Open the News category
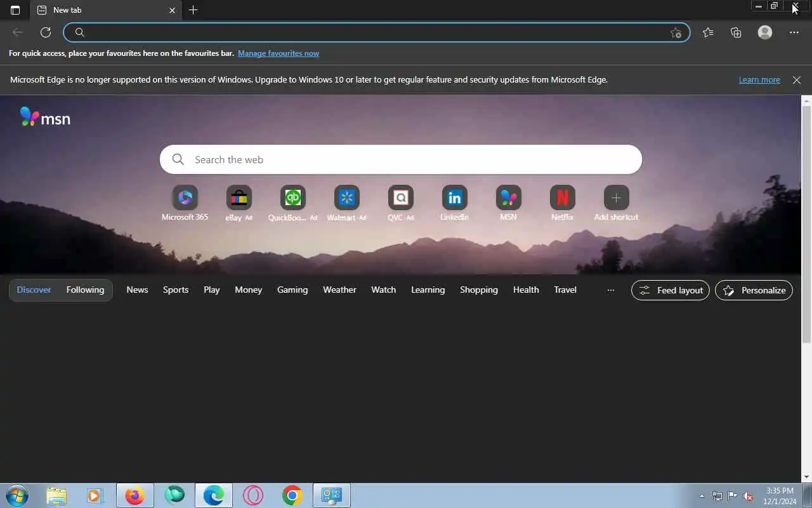This screenshot has width=812, height=508. click(x=137, y=290)
